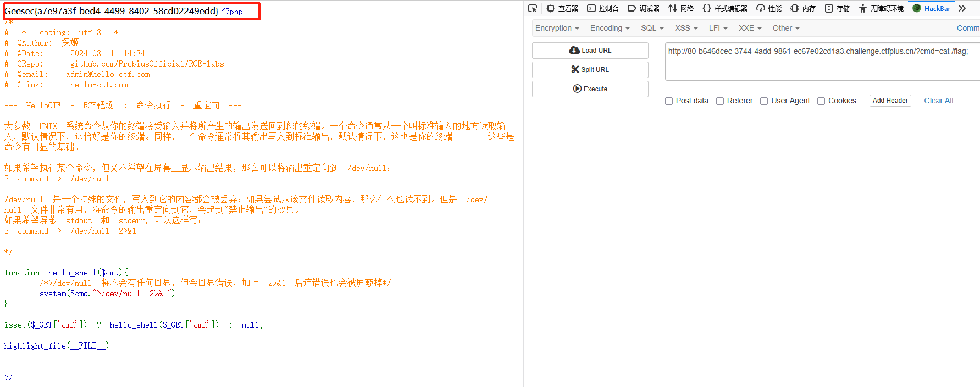Click the Clear All link
980x387 pixels.
click(x=939, y=101)
